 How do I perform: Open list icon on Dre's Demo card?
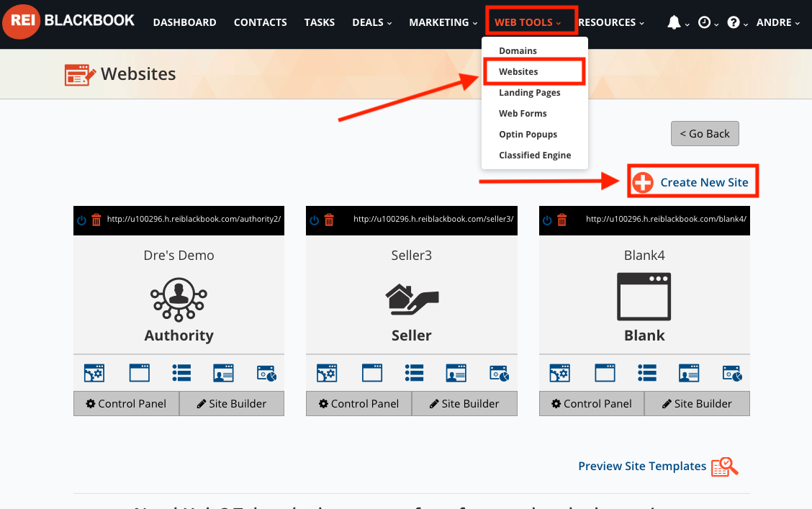pyautogui.click(x=181, y=373)
